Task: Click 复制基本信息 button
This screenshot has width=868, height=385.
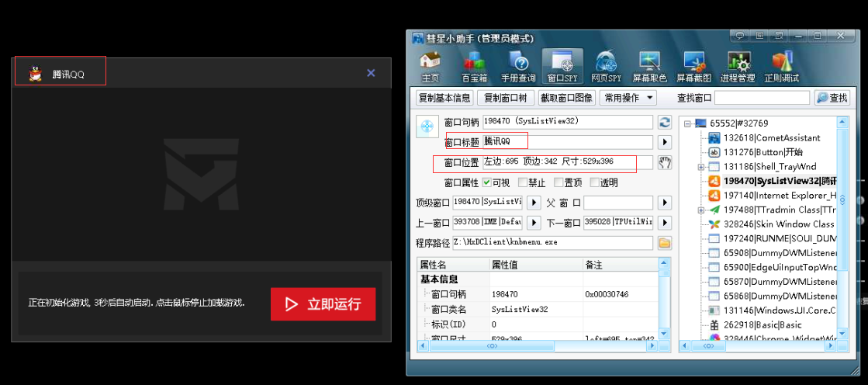Action: click(x=444, y=98)
